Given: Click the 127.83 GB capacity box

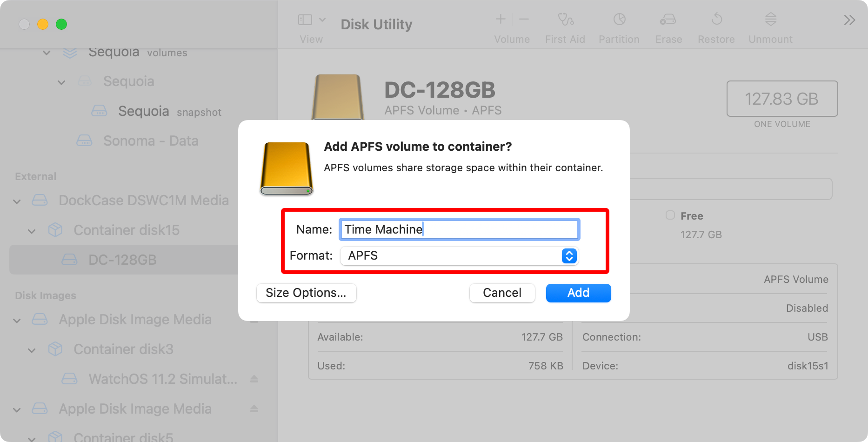Looking at the screenshot, I should [782, 99].
